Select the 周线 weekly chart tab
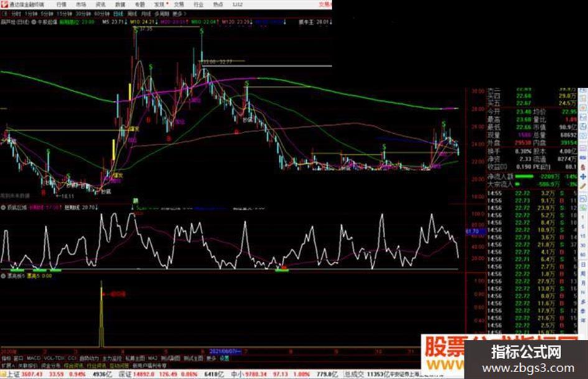This screenshot has width=588, height=379. tap(132, 14)
